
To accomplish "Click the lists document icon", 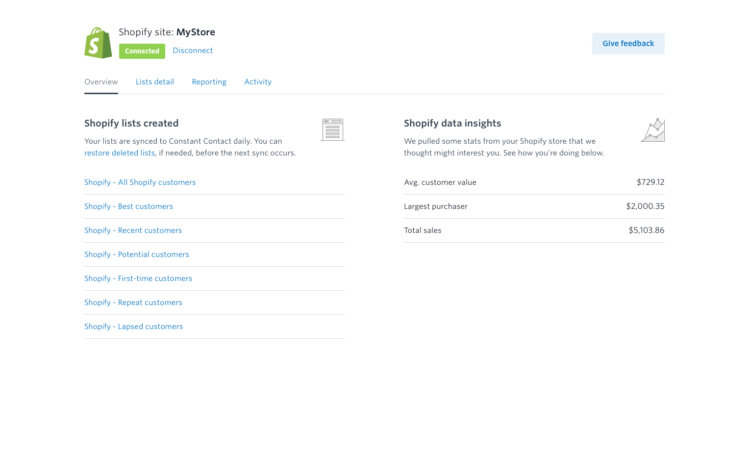I will click(x=332, y=130).
